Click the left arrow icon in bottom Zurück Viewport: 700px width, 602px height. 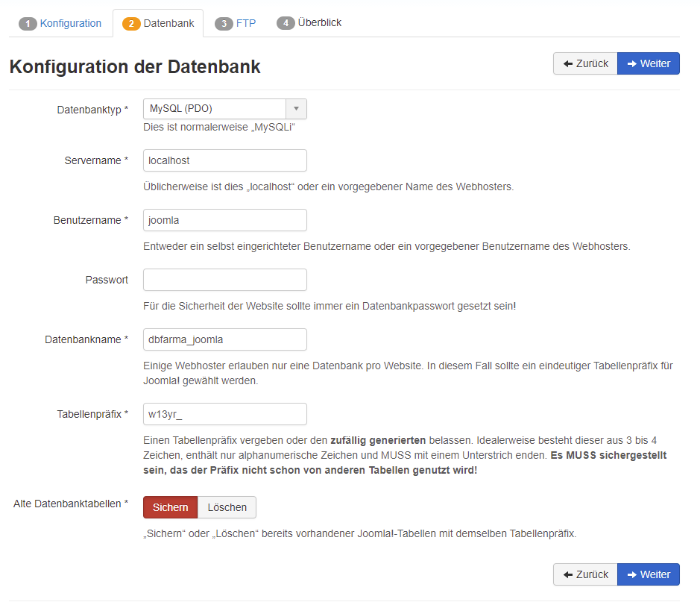[x=568, y=574]
